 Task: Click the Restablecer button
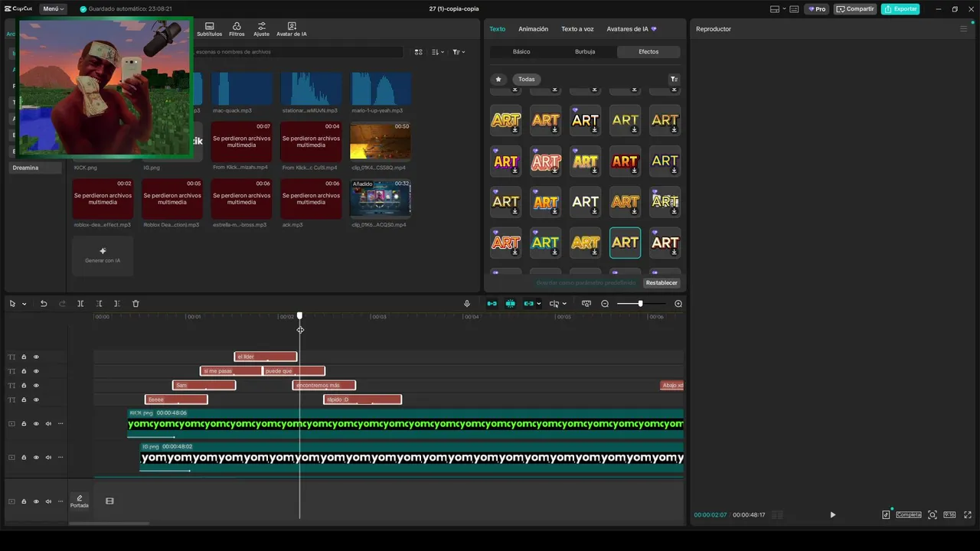pyautogui.click(x=661, y=283)
